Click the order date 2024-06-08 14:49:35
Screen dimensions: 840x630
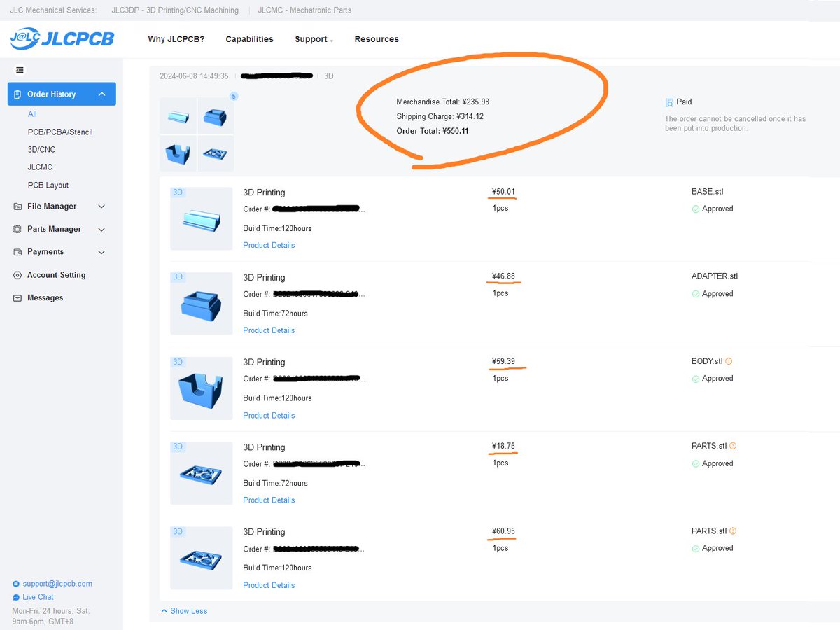(194, 76)
